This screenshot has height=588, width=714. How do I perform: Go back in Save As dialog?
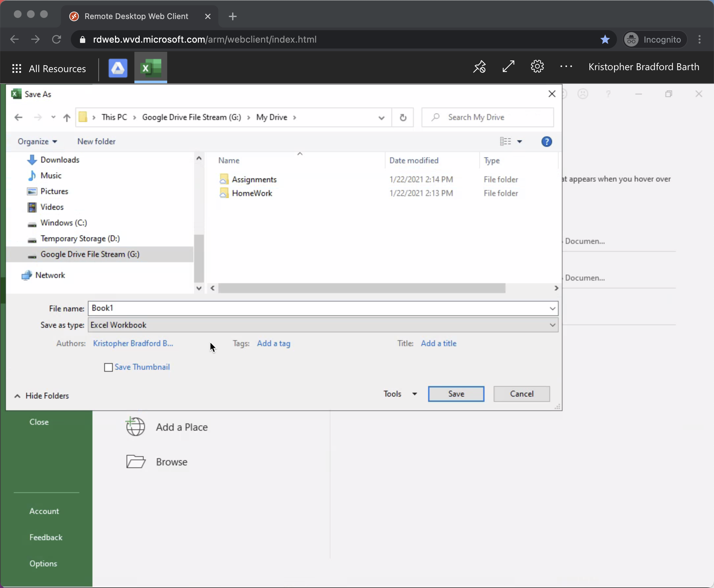[18, 118]
